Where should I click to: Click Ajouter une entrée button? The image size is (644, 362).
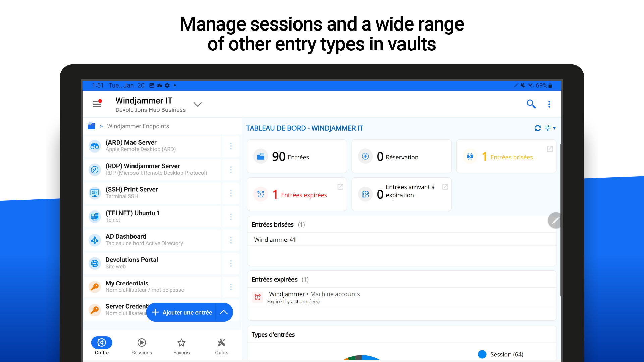click(x=181, y=312)
